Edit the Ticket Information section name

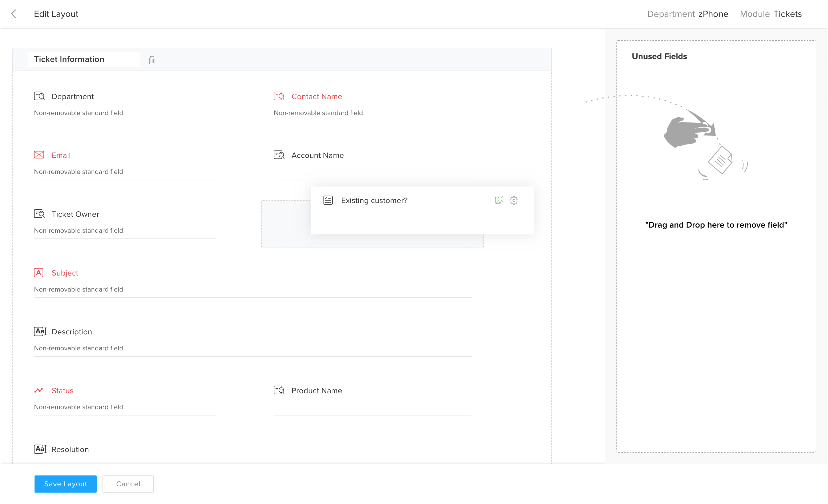[x=83, y=59]
